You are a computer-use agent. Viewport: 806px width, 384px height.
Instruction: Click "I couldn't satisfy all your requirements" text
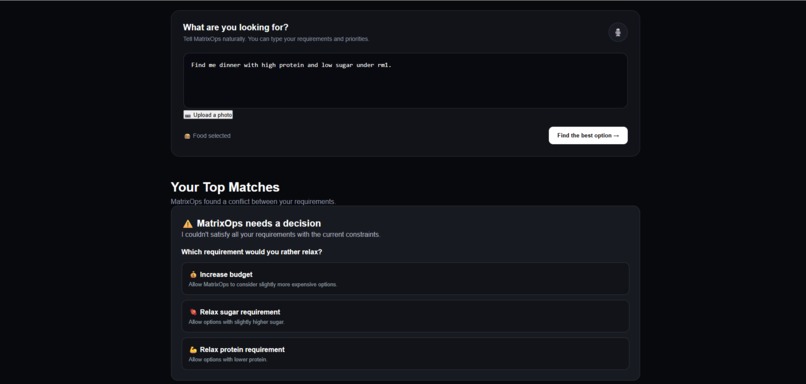point(281,234)
